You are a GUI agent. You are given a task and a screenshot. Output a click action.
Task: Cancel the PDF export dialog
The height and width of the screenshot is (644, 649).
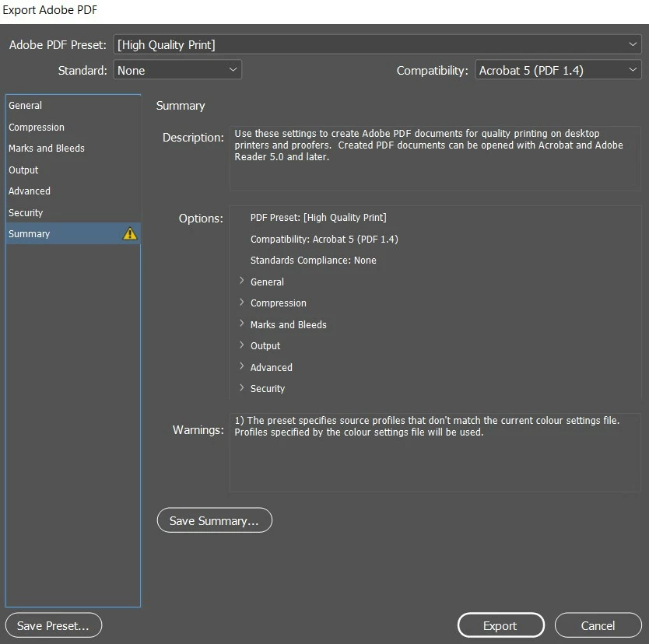point(598,625)
